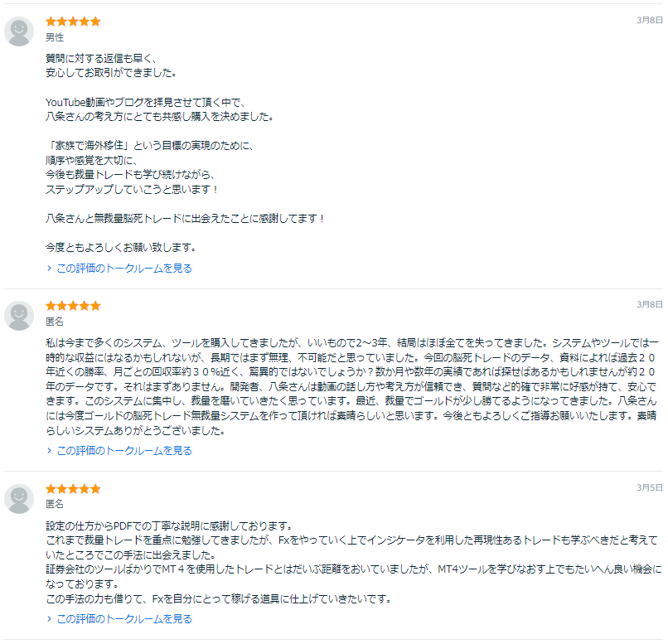The width and height of the screenshot is (668, 644).
Task: Open この評価のトークルームを見る under the middle review
Action: point(123,451)
